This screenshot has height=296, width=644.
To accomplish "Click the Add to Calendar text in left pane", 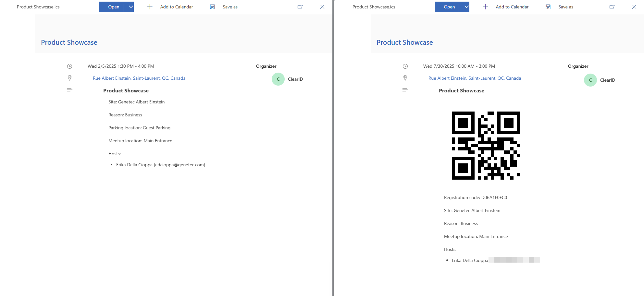I will (176, 7).
